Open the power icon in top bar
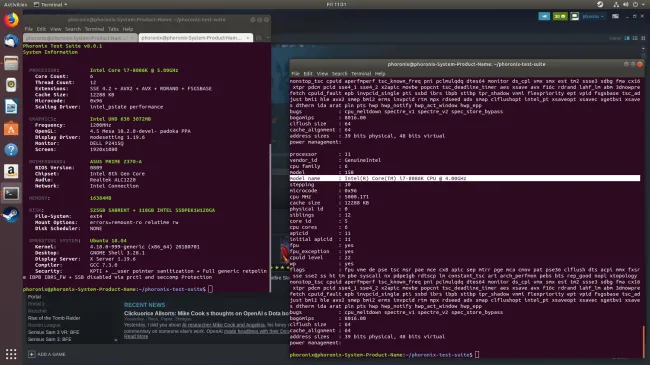Viewport: 650px width, 365px height. click(x=635, y=4)
